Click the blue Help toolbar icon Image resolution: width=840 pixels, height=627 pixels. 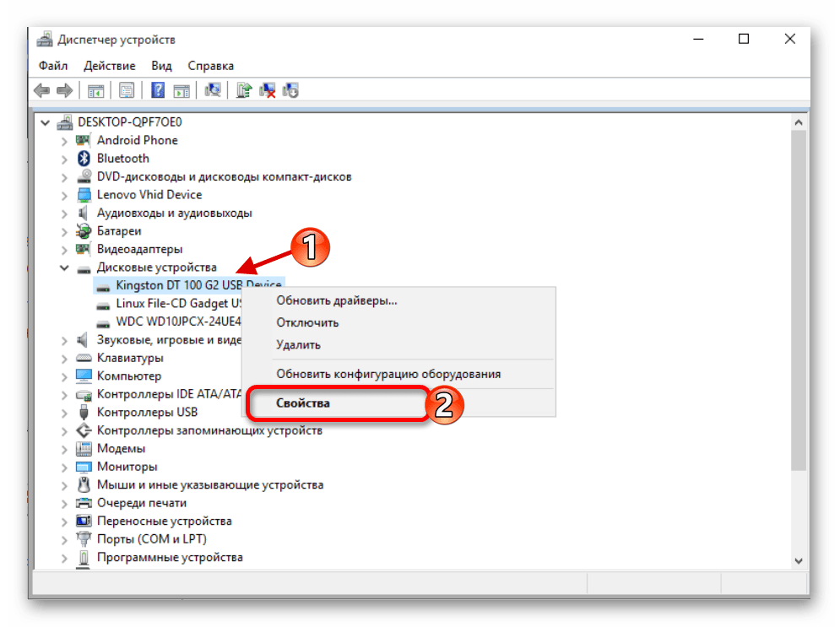click(x=158, y=90)
